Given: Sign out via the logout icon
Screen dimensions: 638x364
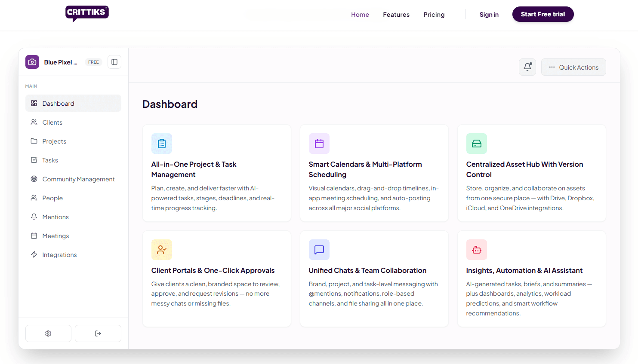Looking at the screenshot, I should pos(98,333).
